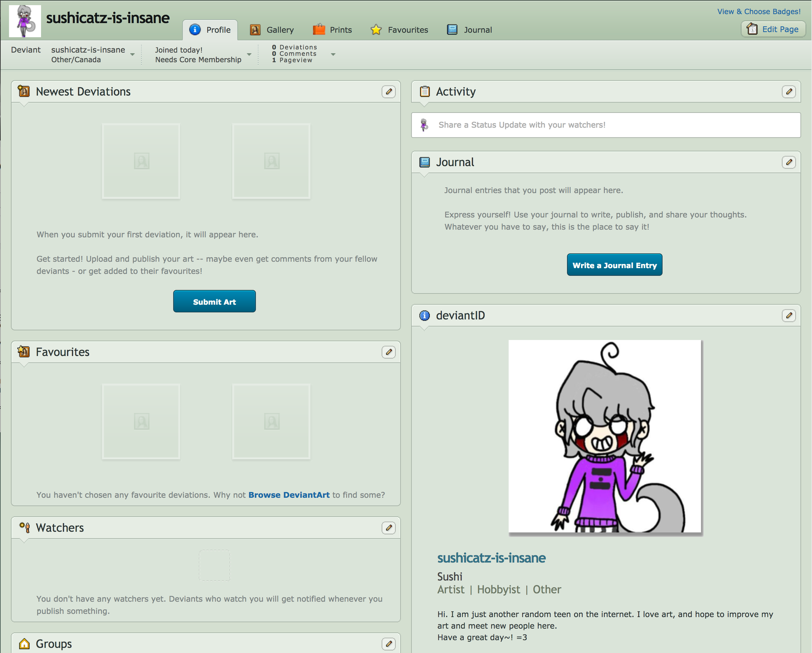
Task: Click the status update input field
Action: click(x=606, y=125)
